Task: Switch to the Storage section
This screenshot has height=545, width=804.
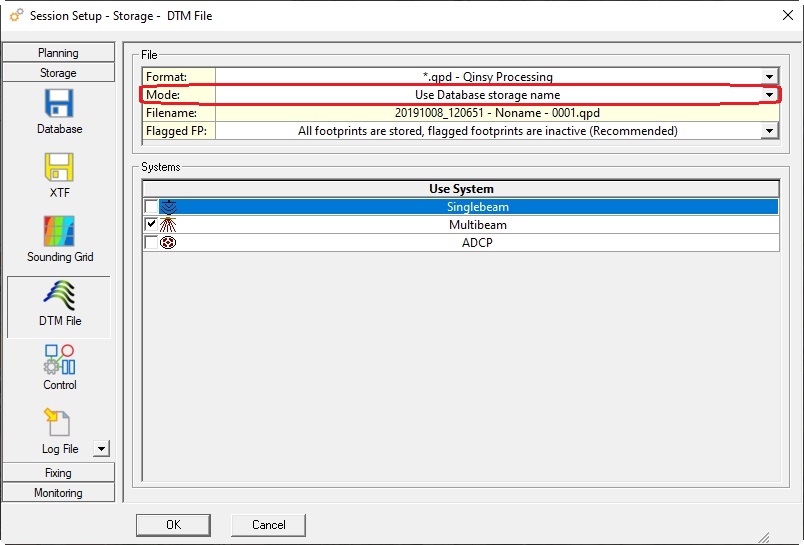Action: pos(58,73)
